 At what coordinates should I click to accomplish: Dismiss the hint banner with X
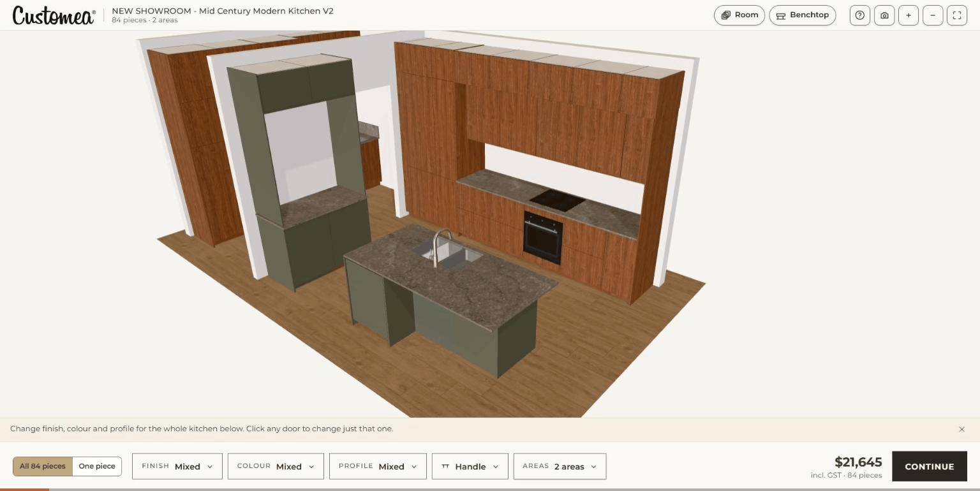[x=961, y=429]
